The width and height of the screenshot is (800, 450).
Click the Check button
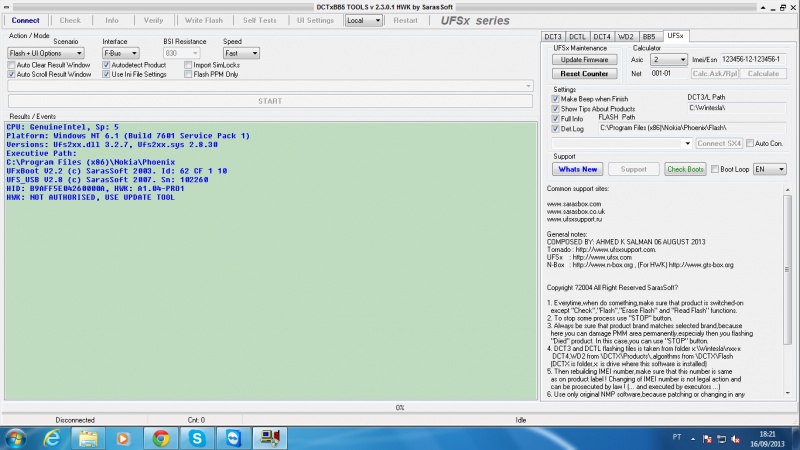point(70,20)
